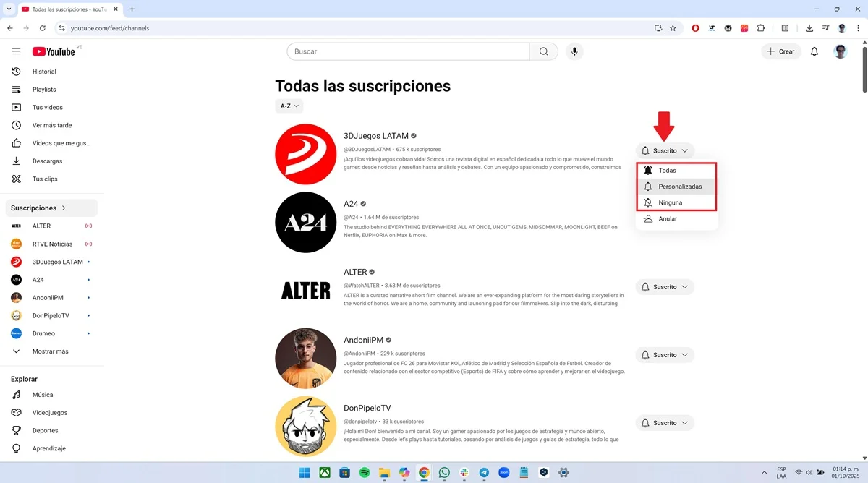Viewport: 868px width, 483px height.
Task: Open the A-Z sort dropdown
Action: point(289,106)
